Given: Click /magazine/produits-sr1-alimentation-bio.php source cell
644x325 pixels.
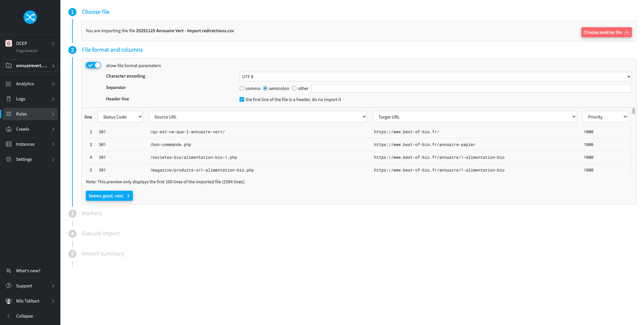Looking at the screenshot, I should coord(202,170).
